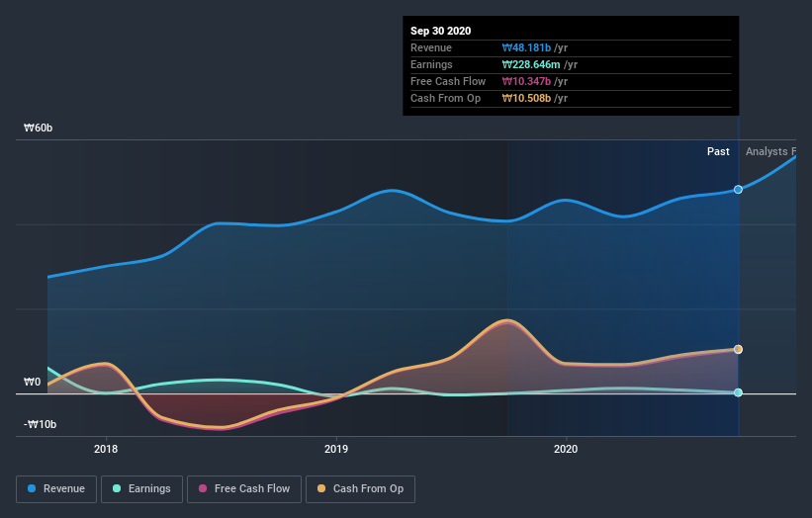812x518 pixels.
Task: Click the ₩60b y-axis label
Action: click(x=38, y=128)
